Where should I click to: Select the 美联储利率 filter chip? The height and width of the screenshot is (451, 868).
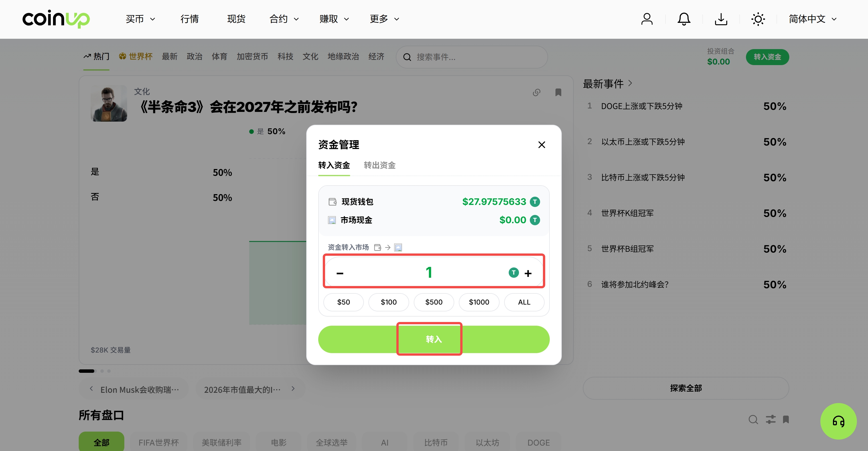tap(221, 442)
